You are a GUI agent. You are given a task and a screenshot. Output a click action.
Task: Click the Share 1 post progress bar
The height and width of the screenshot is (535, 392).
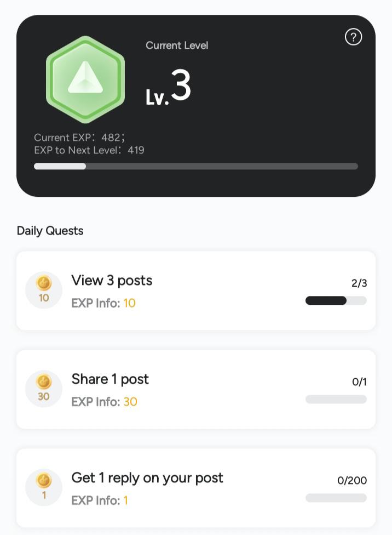336,399
